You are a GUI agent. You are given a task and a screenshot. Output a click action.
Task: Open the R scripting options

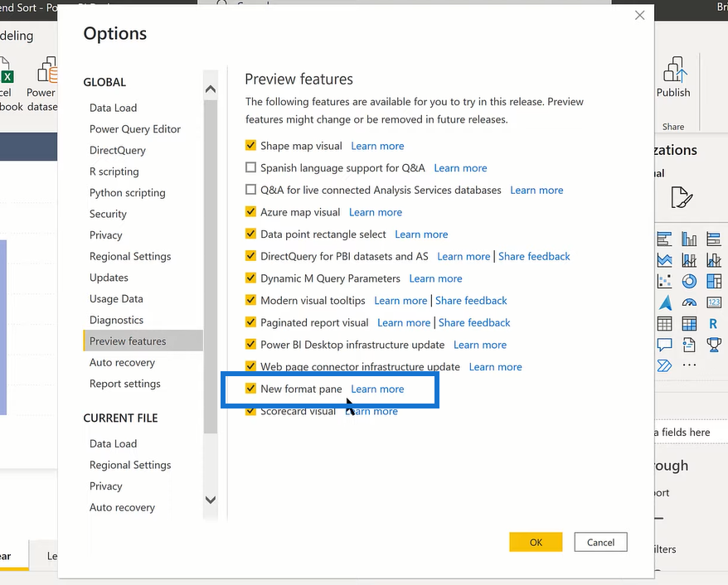pos(114,172)
